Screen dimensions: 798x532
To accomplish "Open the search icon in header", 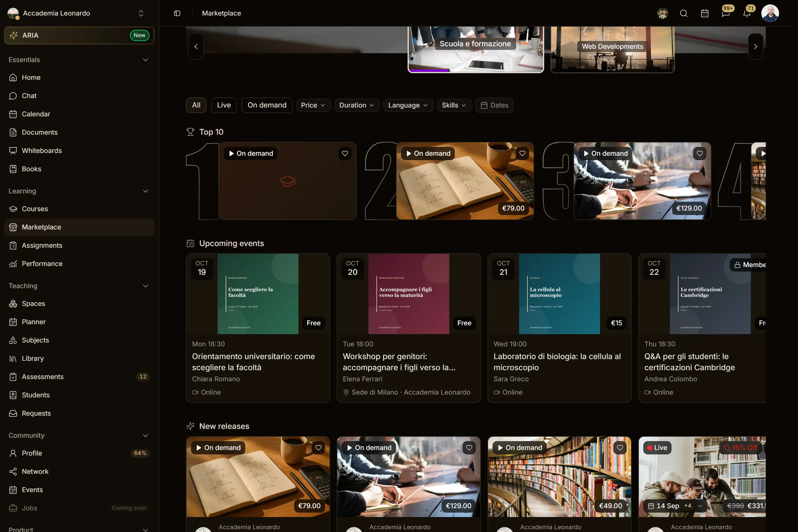I will coord(684,13).
